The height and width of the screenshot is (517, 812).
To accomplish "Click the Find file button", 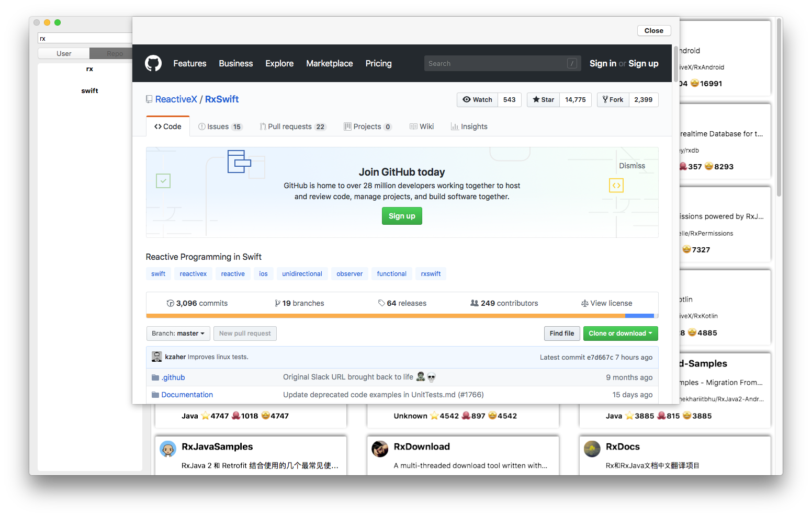I will [x=562, y=334].
